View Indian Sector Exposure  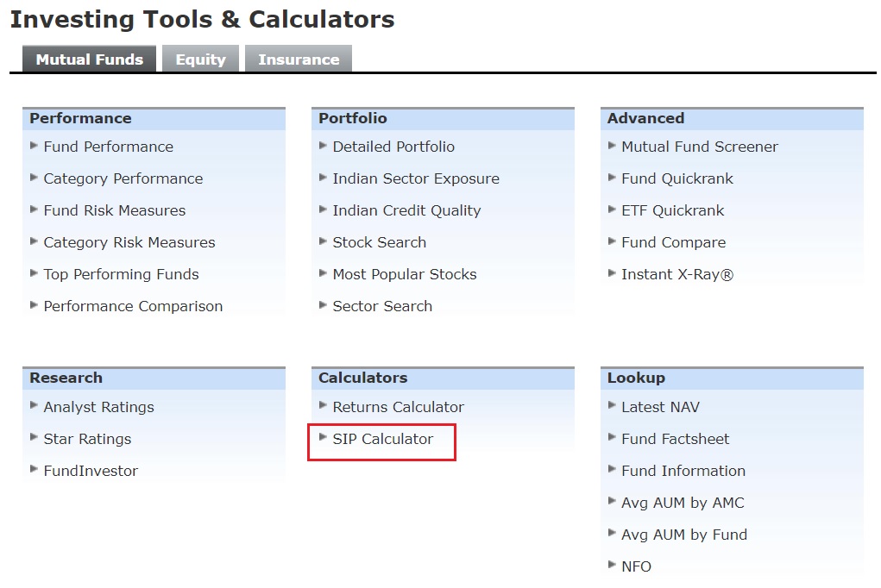(415, 178)
